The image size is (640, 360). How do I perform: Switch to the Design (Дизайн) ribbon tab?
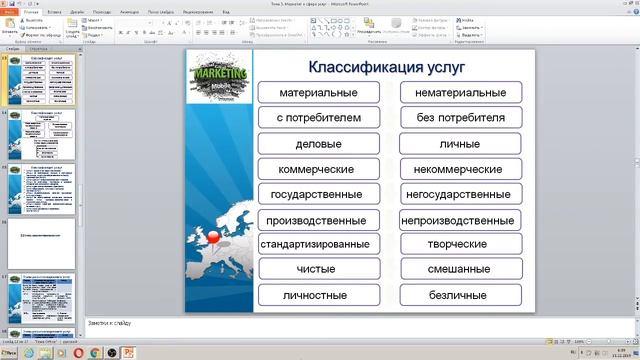coord(77,12)
